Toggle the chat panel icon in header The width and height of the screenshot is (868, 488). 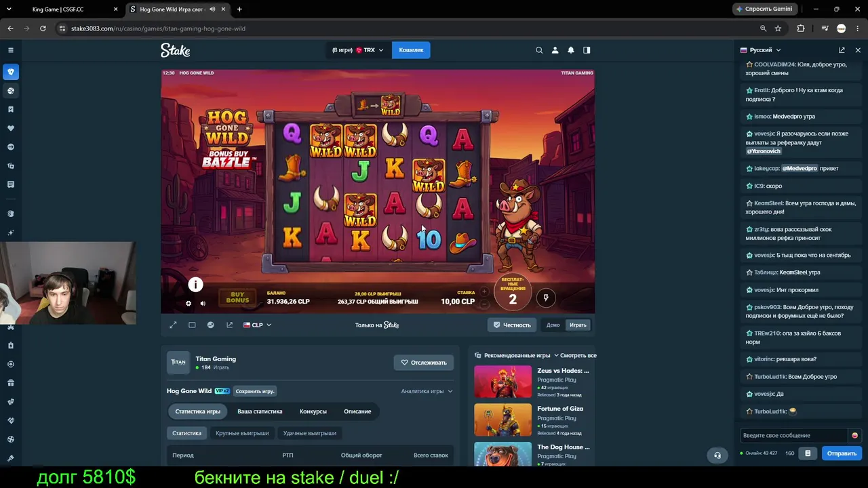[x=587, y=50]
